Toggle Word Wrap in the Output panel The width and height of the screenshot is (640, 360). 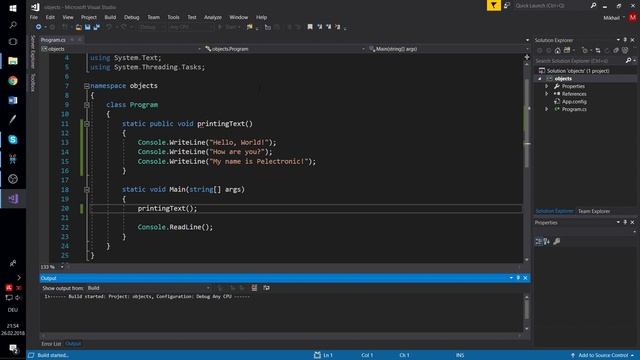pyautogui.click(x=267, y=288)
